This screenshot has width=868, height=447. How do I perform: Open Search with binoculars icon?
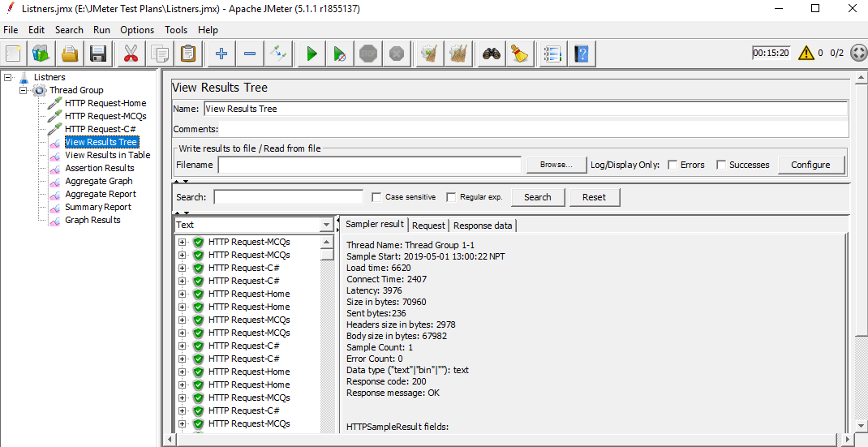pos(491,54)
